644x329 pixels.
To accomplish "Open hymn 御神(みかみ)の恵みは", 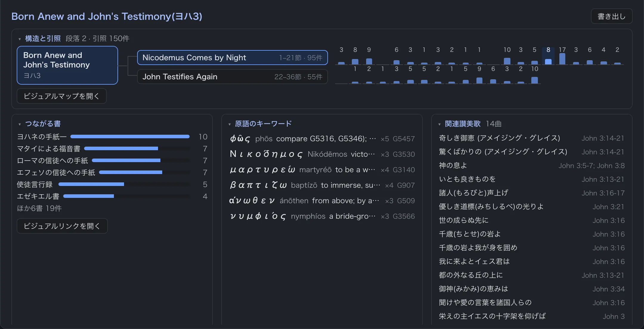I will (x=532, y=289).
